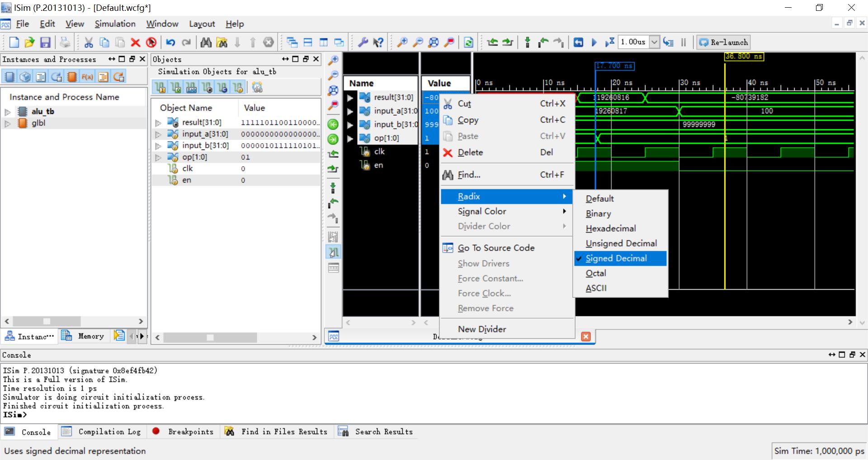The image size is (868, 460).
Task: Toggle the Outputs filter in Objects panel
Action: (176, 87)
